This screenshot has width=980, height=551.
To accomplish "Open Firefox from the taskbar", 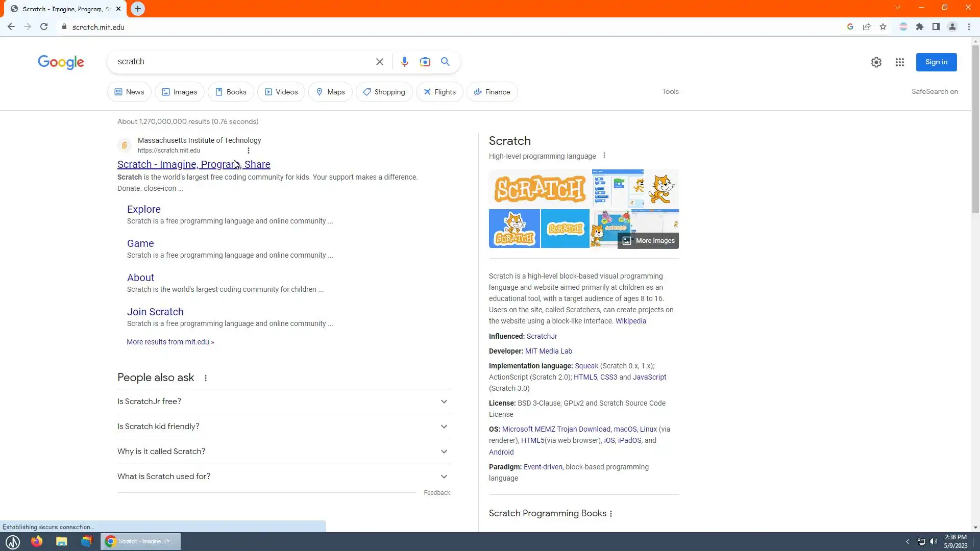I will coord(37,541).
